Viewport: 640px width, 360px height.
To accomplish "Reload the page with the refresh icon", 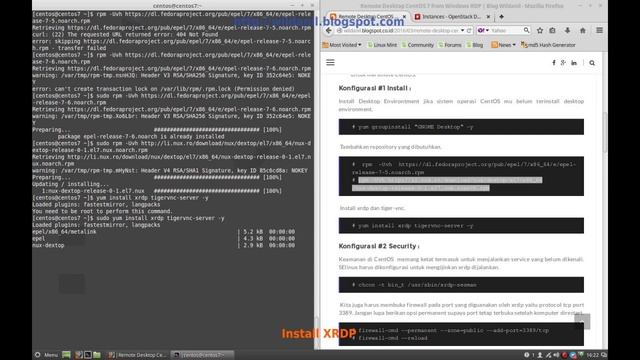I will click(469, 31).
